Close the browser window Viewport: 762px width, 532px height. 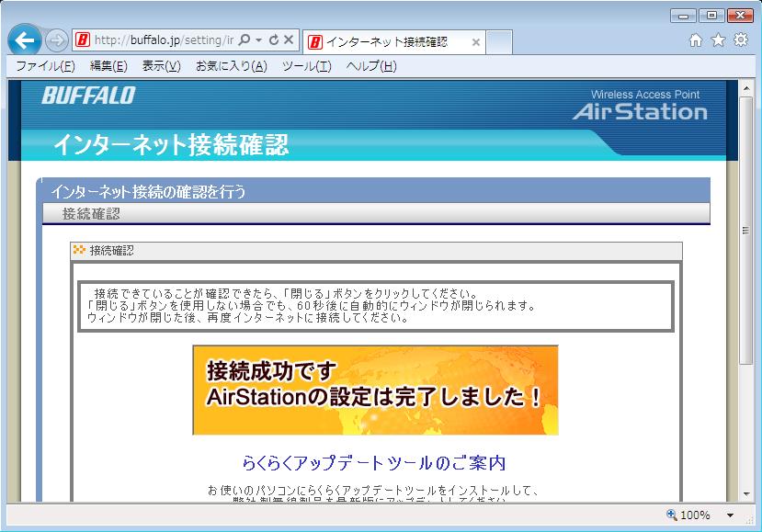[741, 16]
